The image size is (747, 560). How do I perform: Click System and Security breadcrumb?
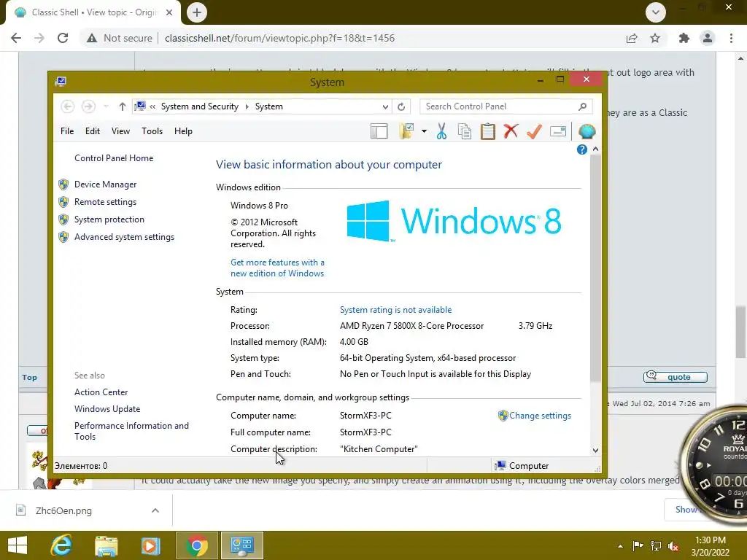click(x=200, y=106)
